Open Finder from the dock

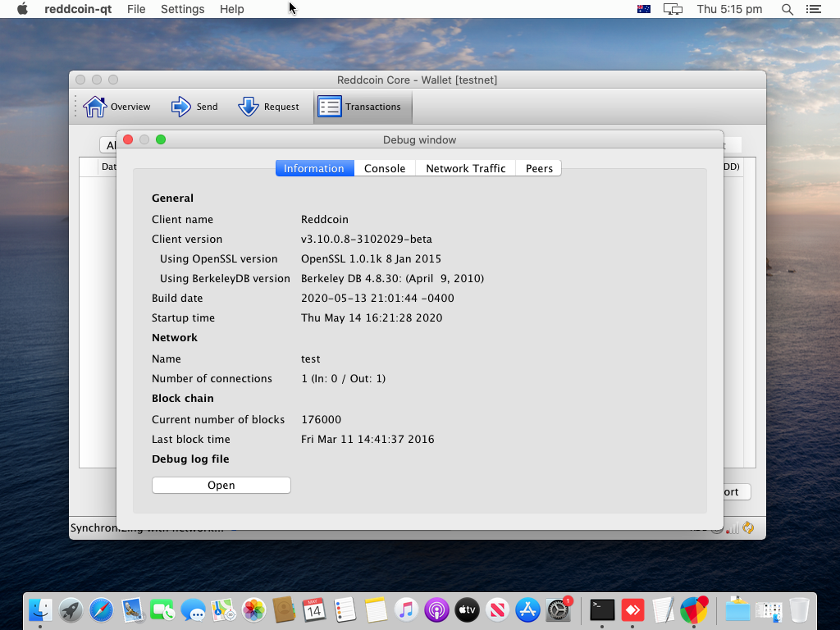pos(40,610)
